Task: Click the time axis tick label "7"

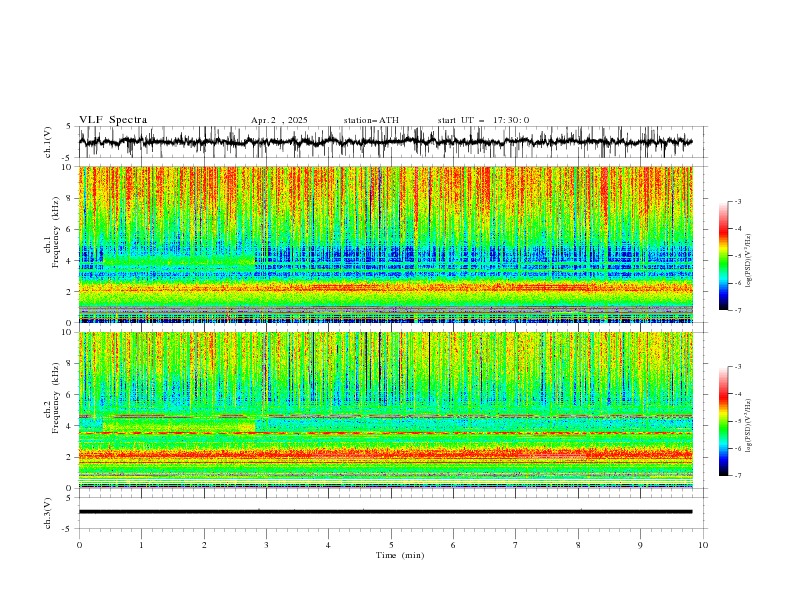Action: click(516, 545)
